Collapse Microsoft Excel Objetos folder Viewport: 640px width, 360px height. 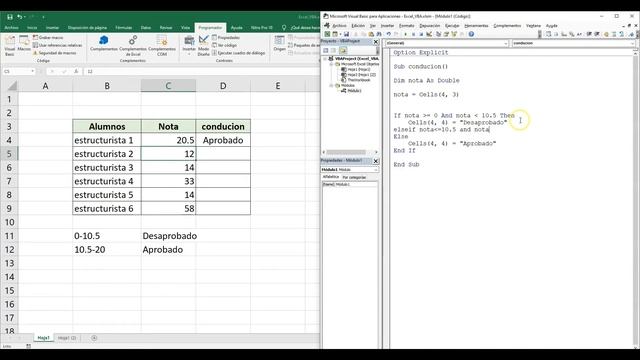click(x=331, y=64)
